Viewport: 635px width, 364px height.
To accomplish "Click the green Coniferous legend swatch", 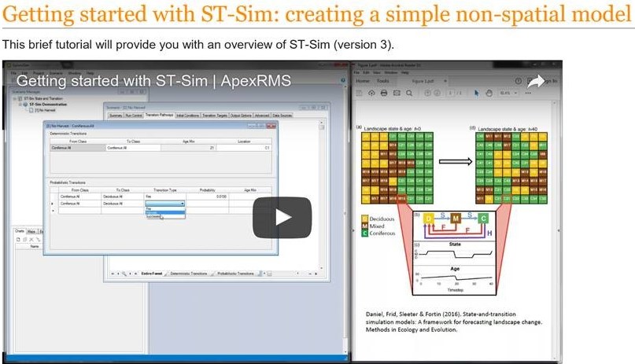I will click(x=364, y=233).
